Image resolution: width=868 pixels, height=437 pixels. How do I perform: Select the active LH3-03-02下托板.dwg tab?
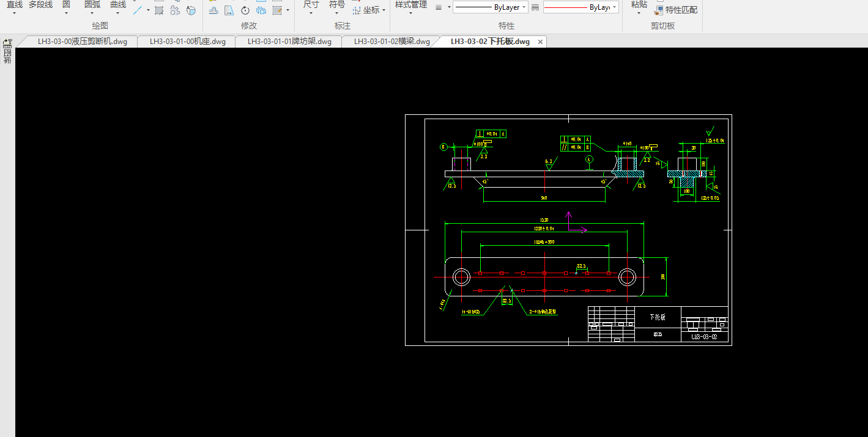[x=489, y=42]
